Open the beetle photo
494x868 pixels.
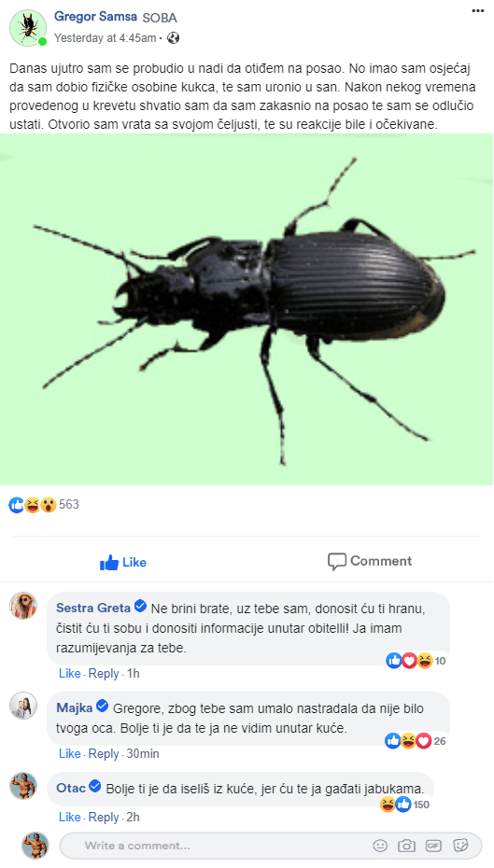pos(247,310)
